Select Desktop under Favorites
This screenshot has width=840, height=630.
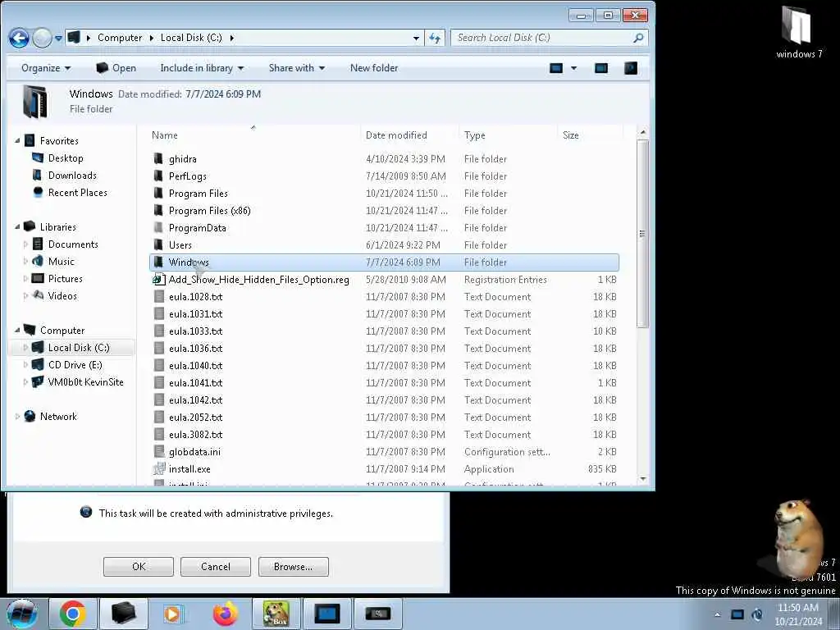66,158
